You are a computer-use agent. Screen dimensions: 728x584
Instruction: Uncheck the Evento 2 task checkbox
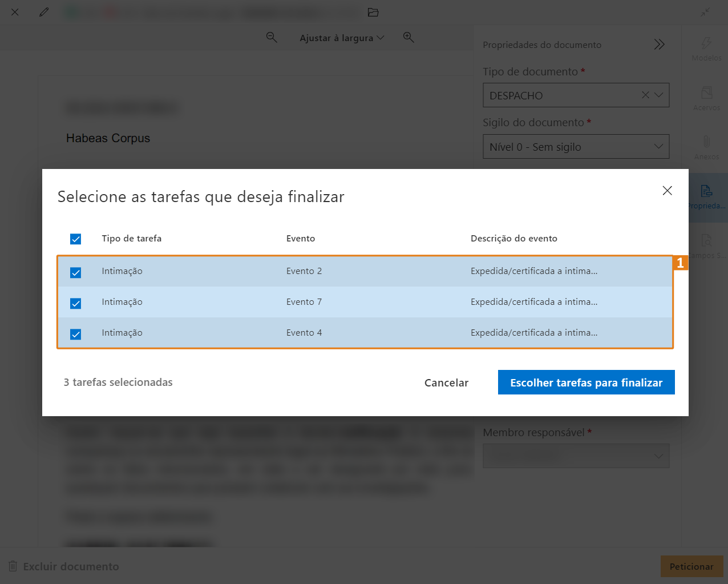point(75,272)
